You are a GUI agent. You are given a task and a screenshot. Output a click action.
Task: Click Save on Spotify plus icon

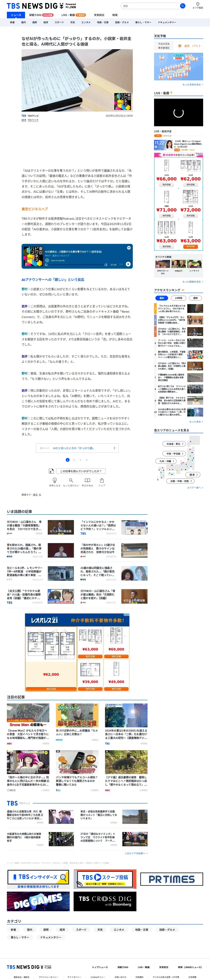point(47,260)
